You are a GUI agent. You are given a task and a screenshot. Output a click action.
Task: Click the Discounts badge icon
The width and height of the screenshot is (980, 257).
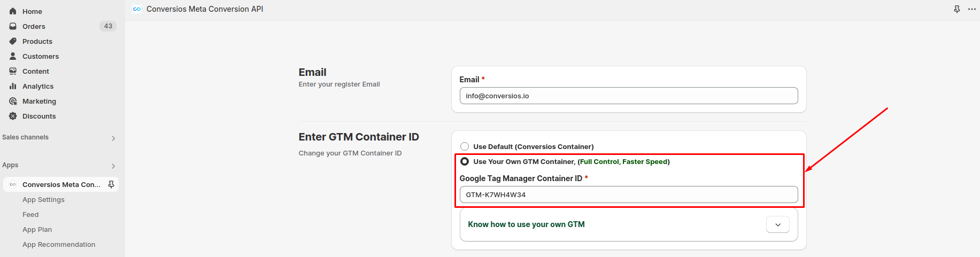(x=13, y=116)
